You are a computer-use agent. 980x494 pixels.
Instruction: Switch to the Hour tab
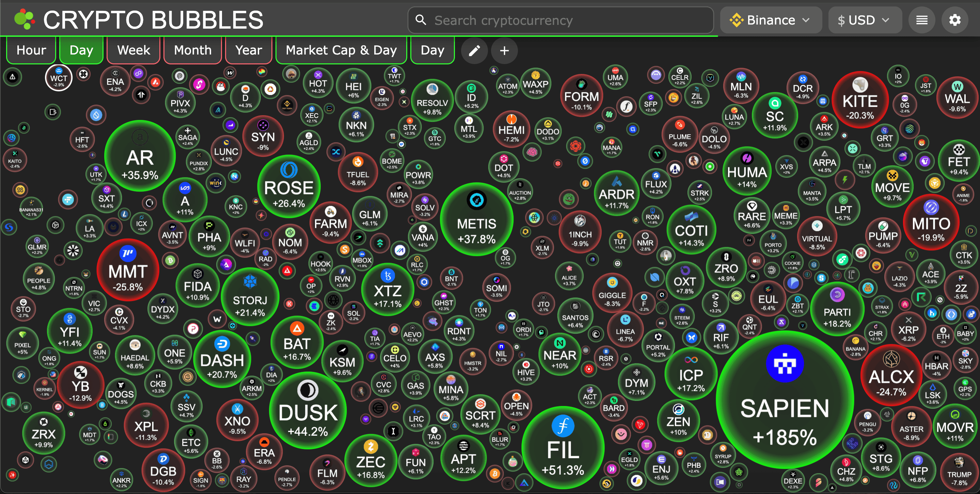tap(31, 50)
